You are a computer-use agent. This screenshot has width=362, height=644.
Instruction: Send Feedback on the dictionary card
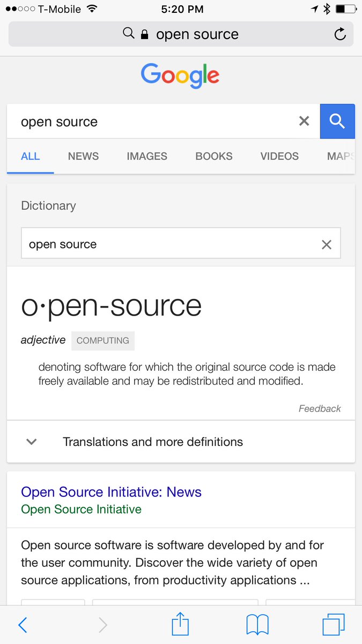click(x=320, y=408)
